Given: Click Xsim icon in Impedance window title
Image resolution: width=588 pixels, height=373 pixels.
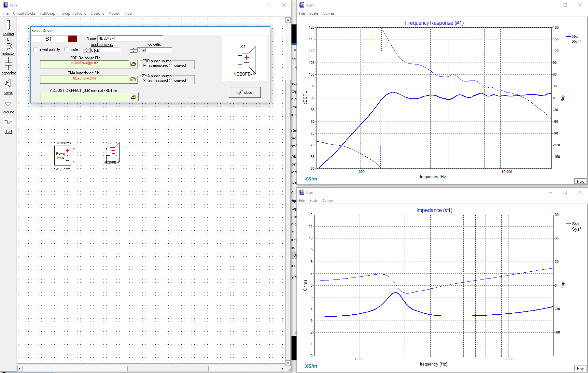Looking at the screenshot, I should click(x=301, y=192).
